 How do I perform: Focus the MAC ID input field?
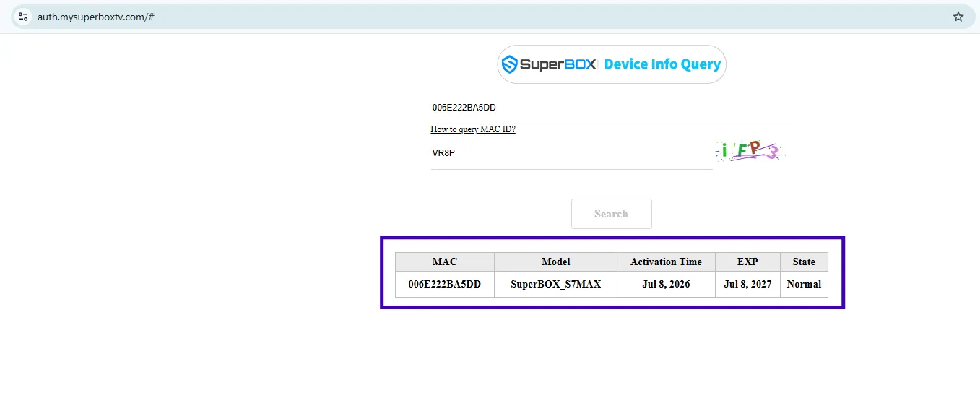tap(612, 108)
